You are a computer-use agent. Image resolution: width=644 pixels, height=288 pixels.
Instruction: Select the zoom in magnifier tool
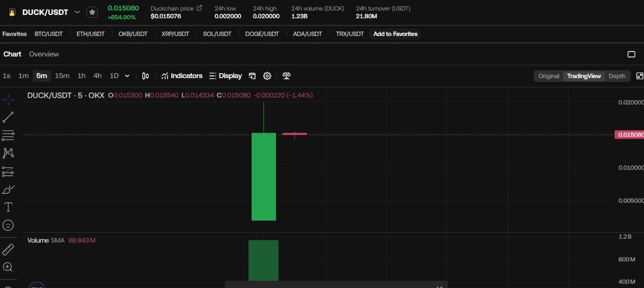[8, 267]
